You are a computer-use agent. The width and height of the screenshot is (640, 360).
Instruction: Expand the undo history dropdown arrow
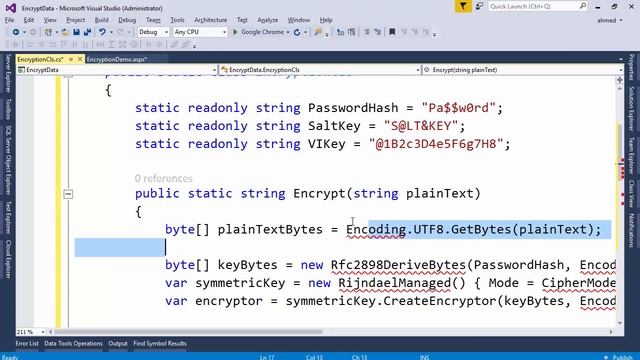point(111,32)
